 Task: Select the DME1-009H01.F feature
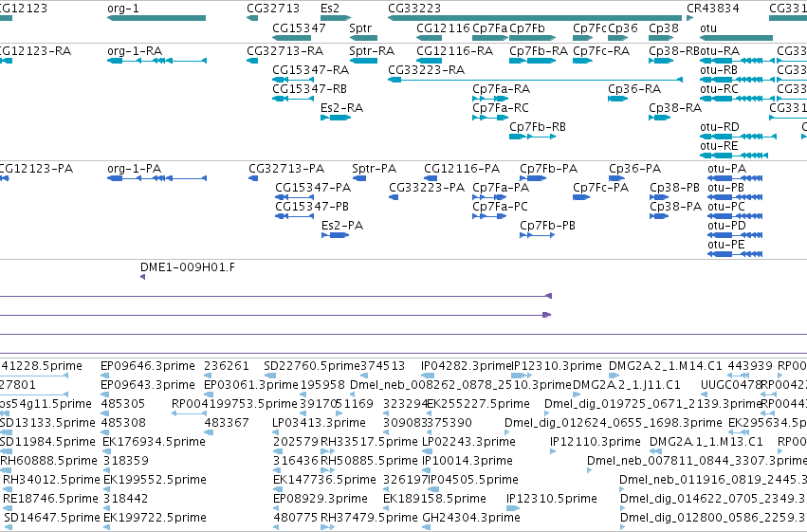(142, 277)
